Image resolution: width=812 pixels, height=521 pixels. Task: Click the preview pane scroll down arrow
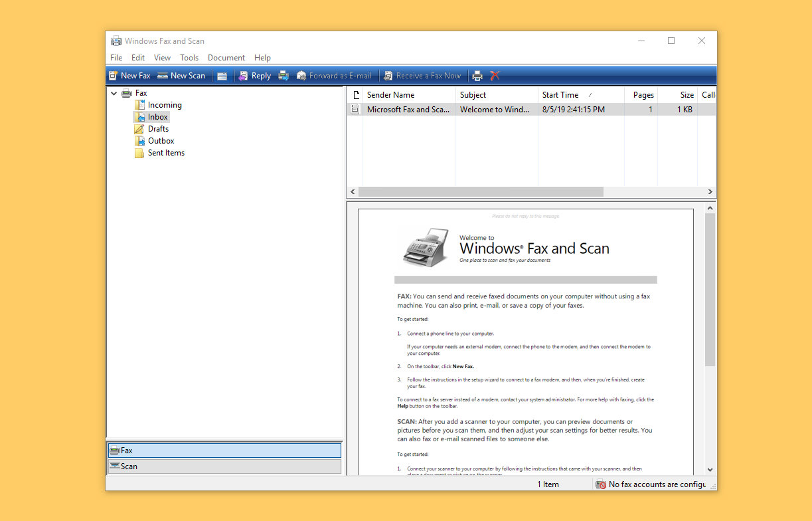tap(710, 470)
